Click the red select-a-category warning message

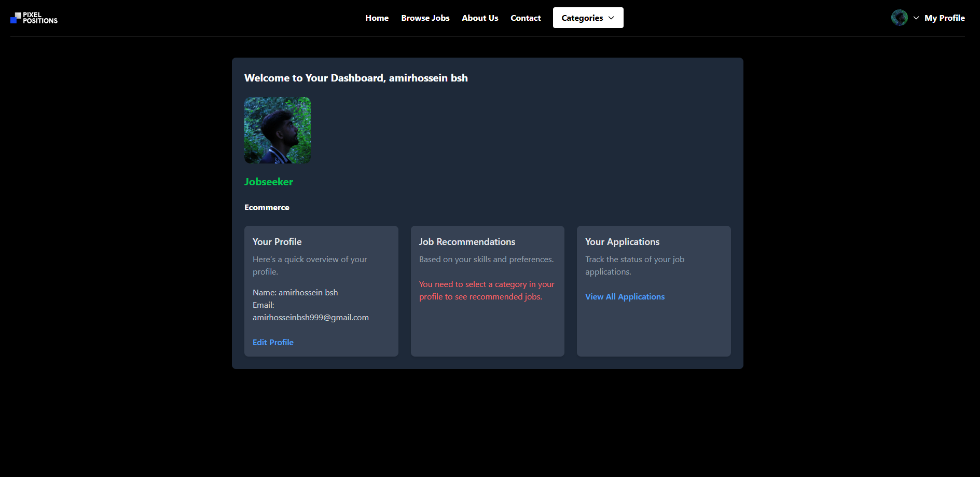487,290
